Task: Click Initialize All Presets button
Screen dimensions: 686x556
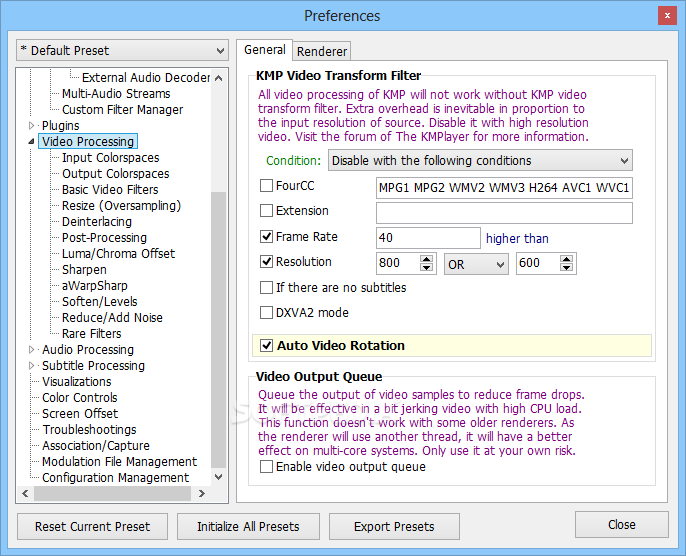Action: [x=248, y=527]
